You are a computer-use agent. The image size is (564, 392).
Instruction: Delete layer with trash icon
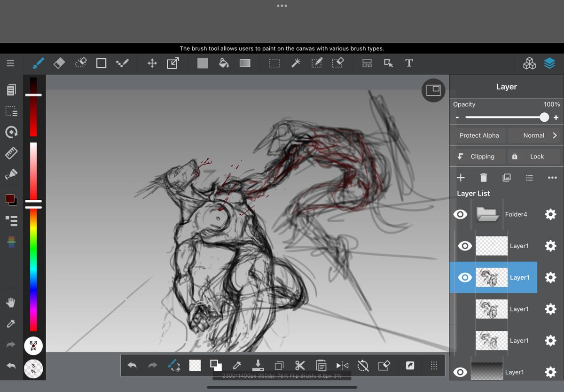(x=484, y=178)
